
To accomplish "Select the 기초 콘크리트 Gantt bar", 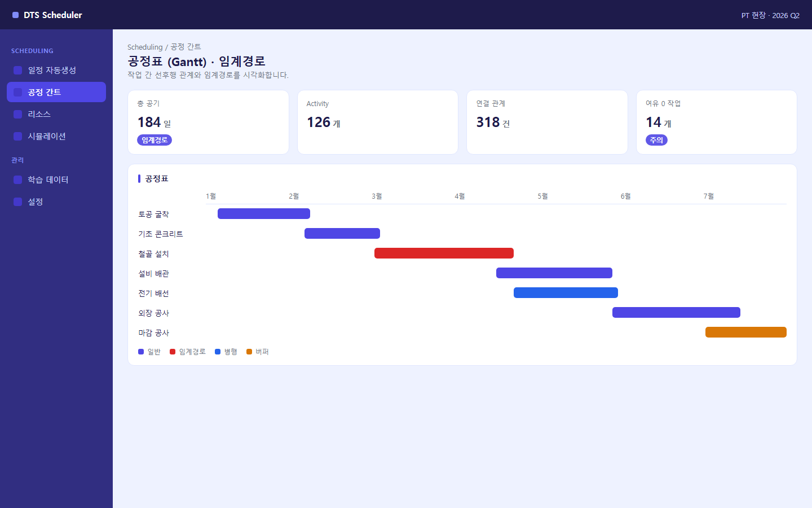I will pyautogui.click(x=342, y=233).
